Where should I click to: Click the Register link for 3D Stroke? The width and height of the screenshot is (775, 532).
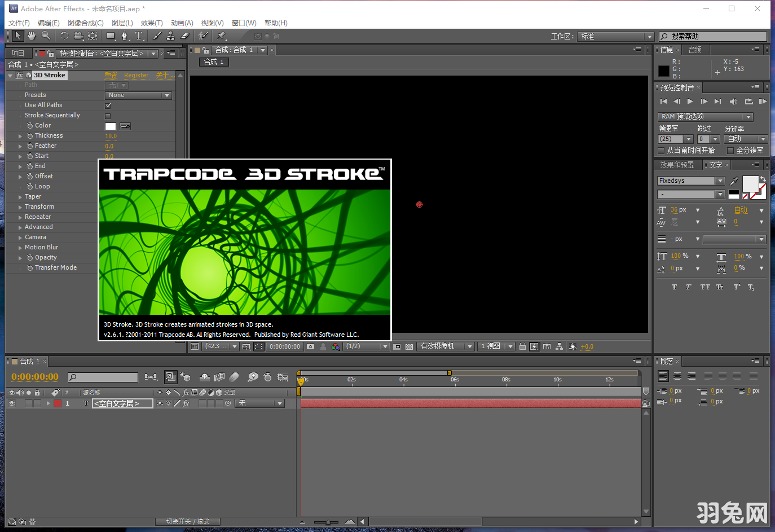point(136,75)
